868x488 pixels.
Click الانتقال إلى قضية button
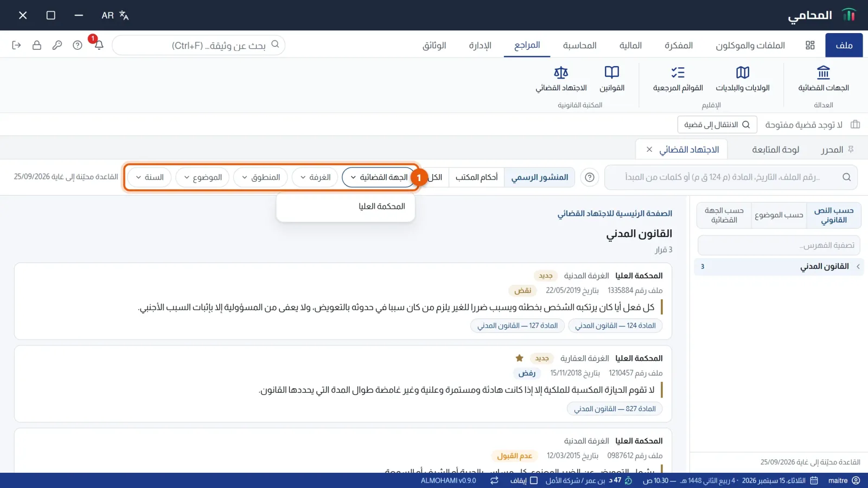point(717,125)
